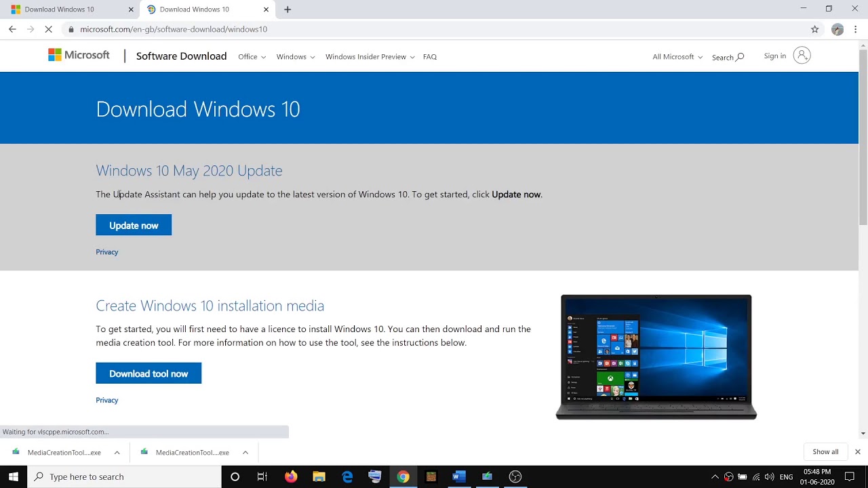Click the Software Download heading link
The width and height of the screenshot is (868, 488).
(181, 56)
